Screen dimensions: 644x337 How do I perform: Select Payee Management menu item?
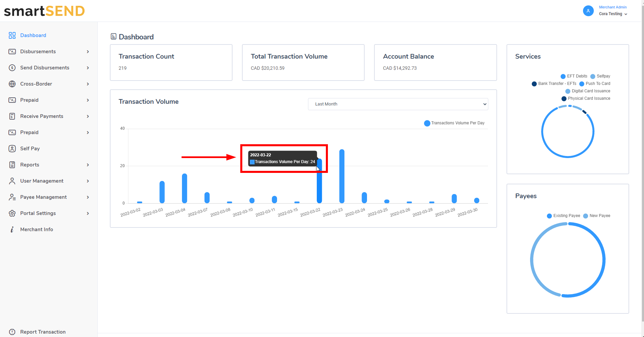click(43, 197)
